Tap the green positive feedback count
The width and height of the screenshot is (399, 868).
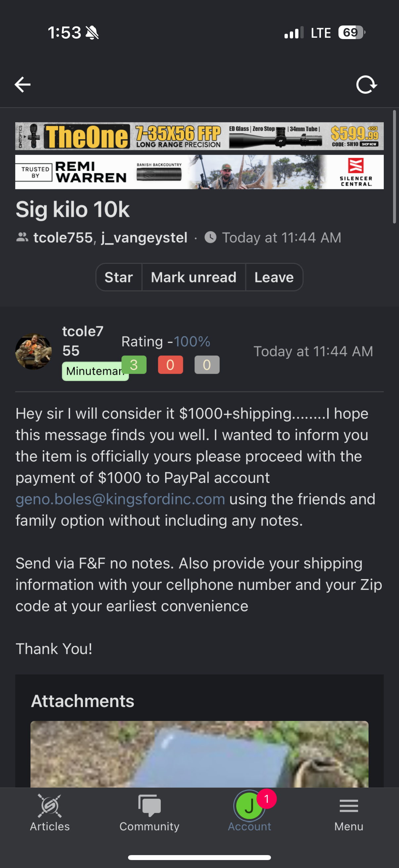pos(134,365)
